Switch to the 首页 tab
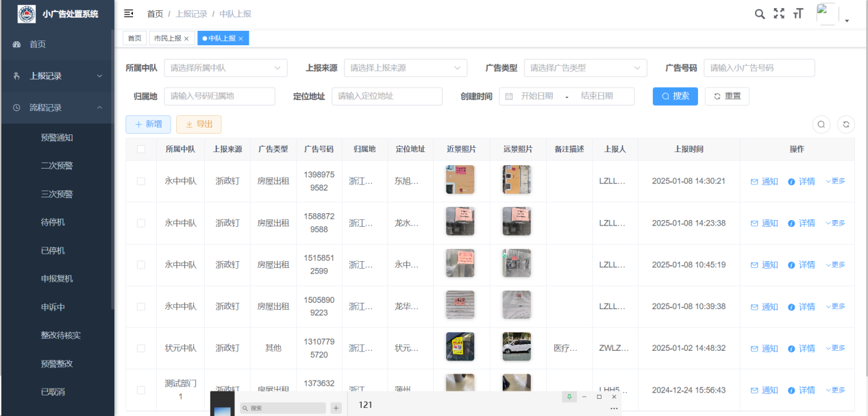Viewport: 868px width, 416px height. tap(135, 38)
